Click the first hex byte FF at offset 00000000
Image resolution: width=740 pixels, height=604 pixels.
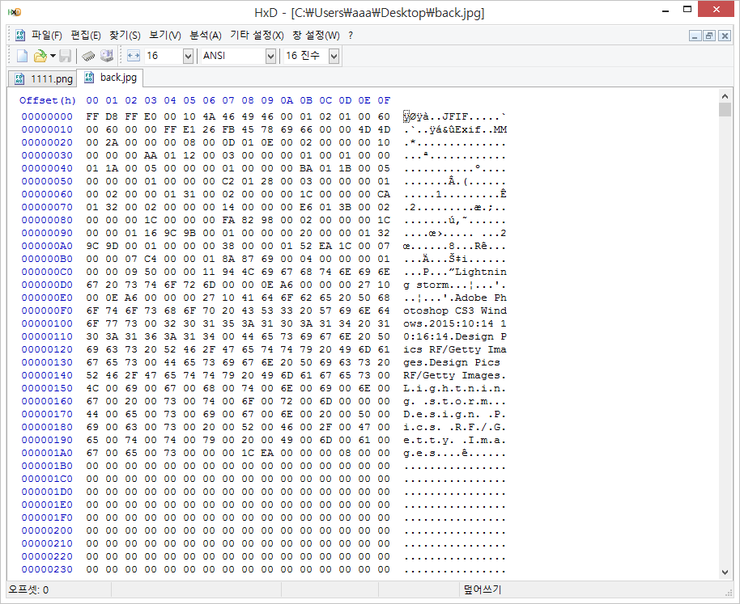(x=93, y=116)
